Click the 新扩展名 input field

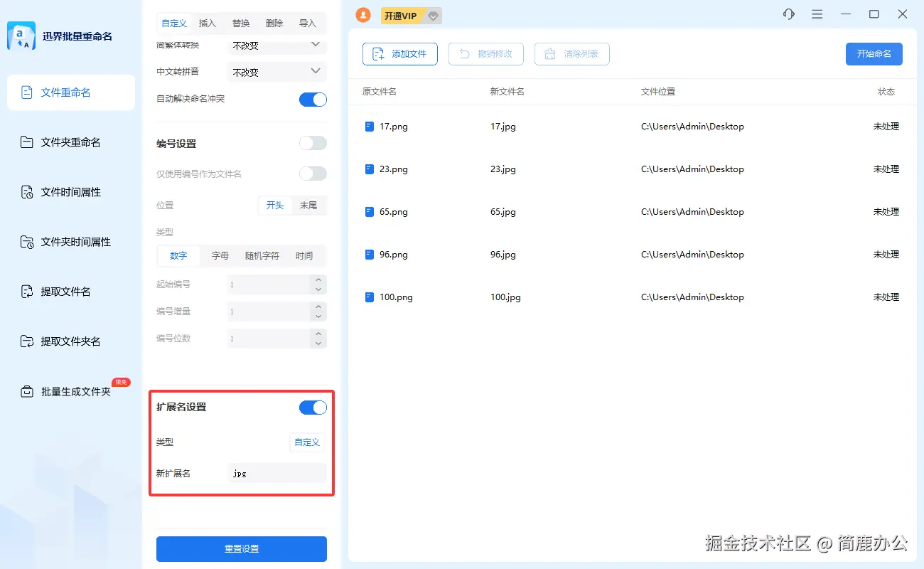pyautogui.click(x=277, y=473)
